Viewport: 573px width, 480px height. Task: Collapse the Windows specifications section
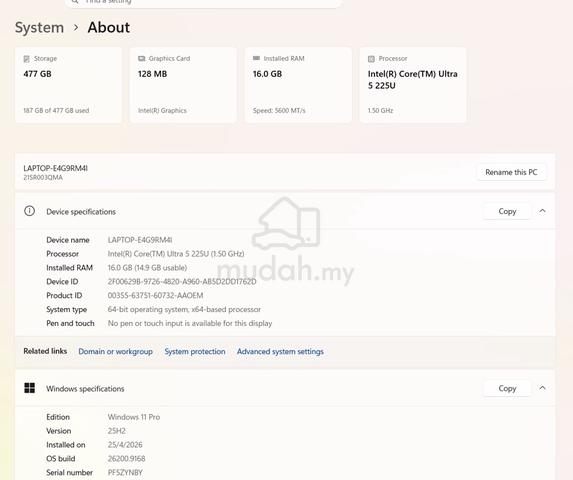(x=543, y=388)
